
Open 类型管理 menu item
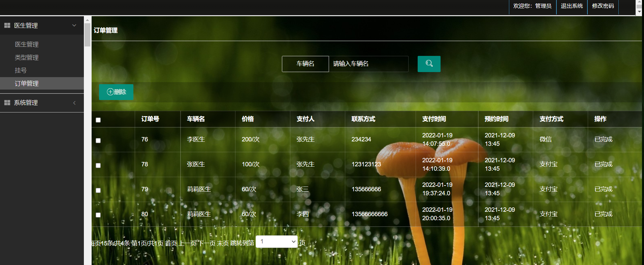27,57
